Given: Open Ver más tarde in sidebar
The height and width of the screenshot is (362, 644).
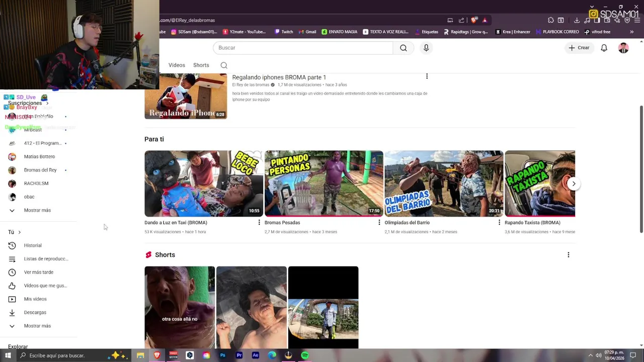Looking at the screenshot, I should click(38, 272).
